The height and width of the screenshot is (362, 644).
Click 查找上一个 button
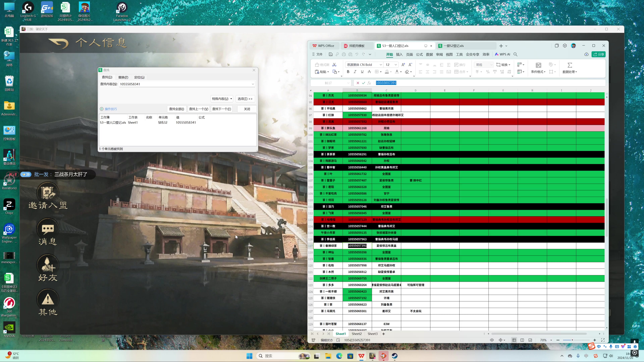click(x=199, y=109)
